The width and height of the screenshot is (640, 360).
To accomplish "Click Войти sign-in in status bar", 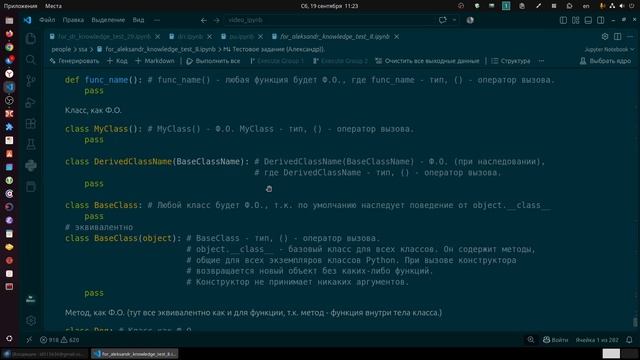I will pos(555,340).
